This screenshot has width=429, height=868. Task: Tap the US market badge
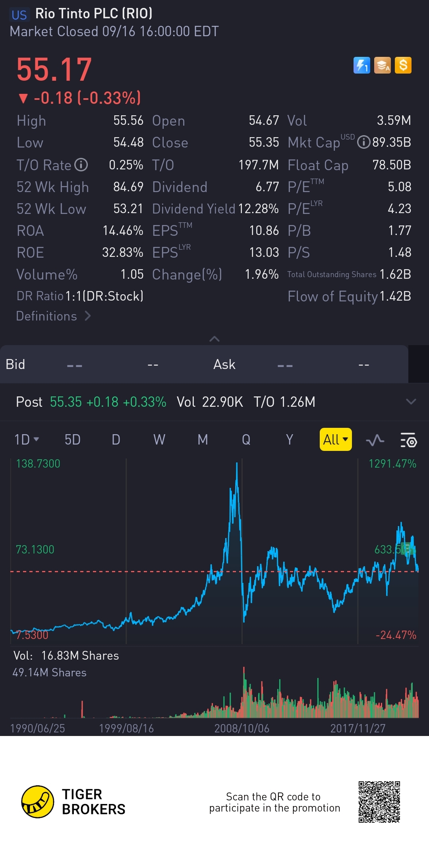point(19,15)
